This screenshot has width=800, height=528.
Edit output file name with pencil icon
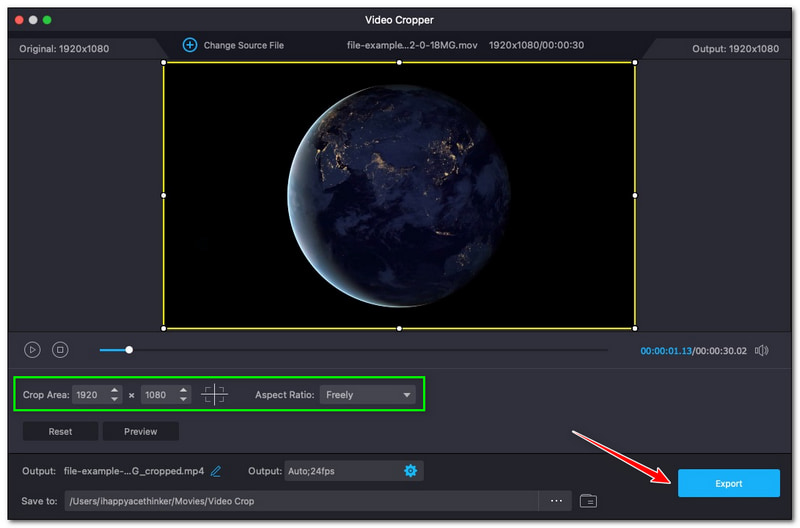click(216, 471)
